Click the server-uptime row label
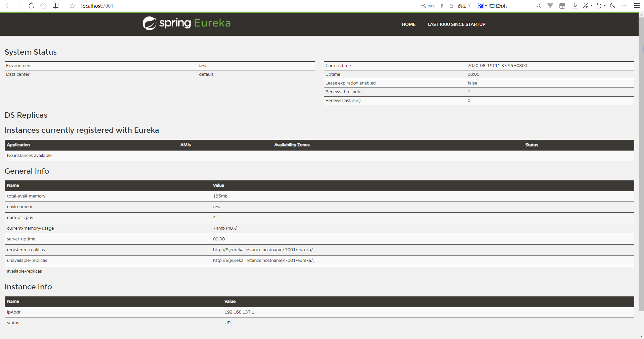 (21, 239)
